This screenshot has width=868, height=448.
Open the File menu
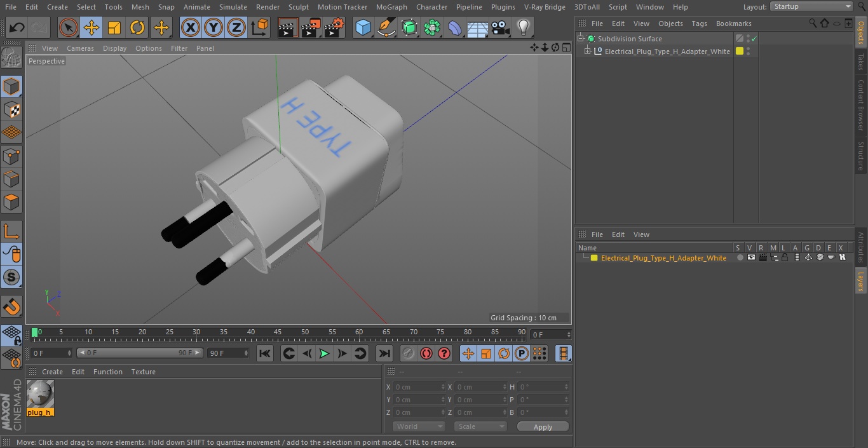[11, 7]
